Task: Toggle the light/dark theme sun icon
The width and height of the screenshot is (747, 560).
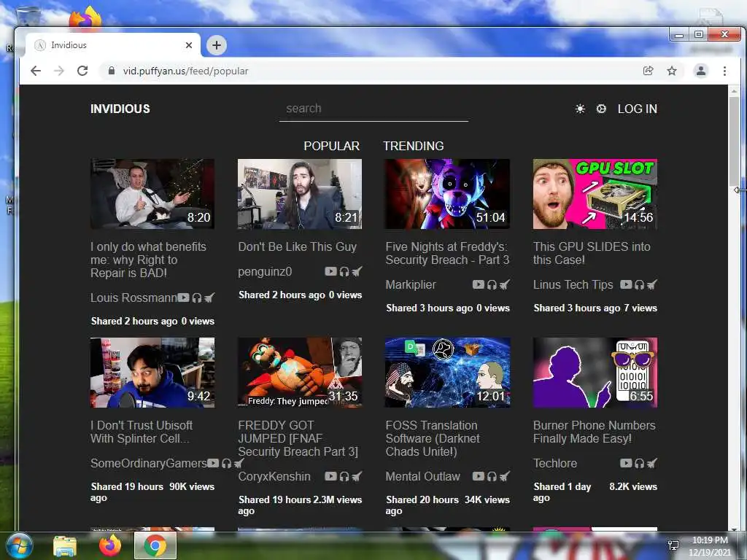Action: [580, 109]
